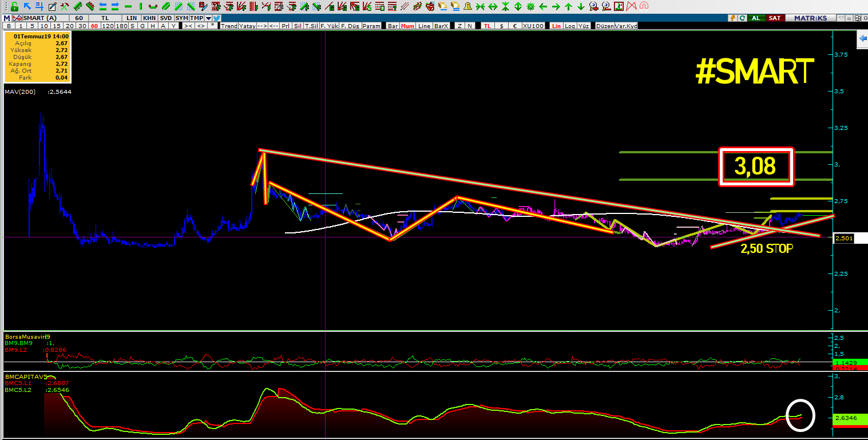
Task: Click the Yatay horizontal line button
Action: pyautogui.click(x=247, y=26)
